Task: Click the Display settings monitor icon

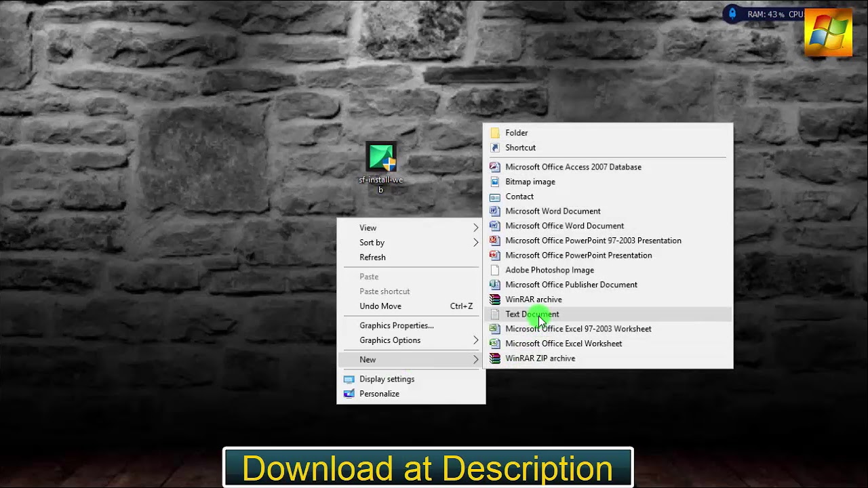Action: [349, 379]
